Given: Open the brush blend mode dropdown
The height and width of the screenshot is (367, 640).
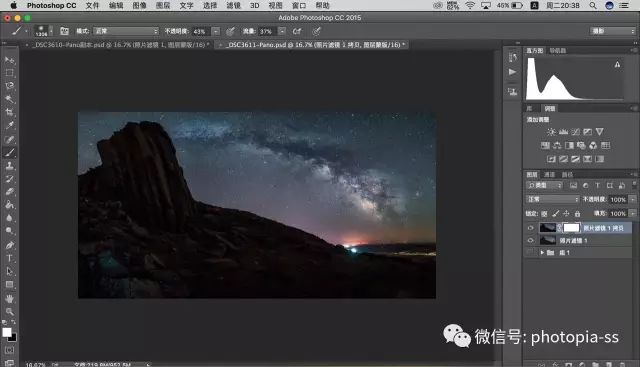Looking at the screenshot, I should (x=126, y=31).
